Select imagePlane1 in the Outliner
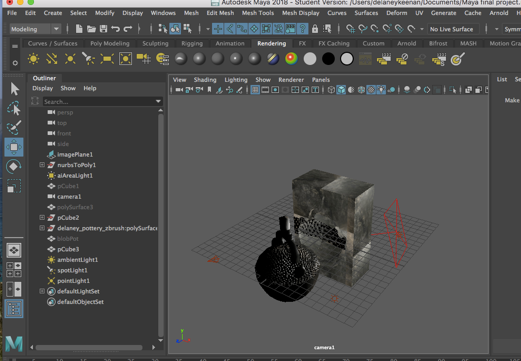 tap(75, 154)
